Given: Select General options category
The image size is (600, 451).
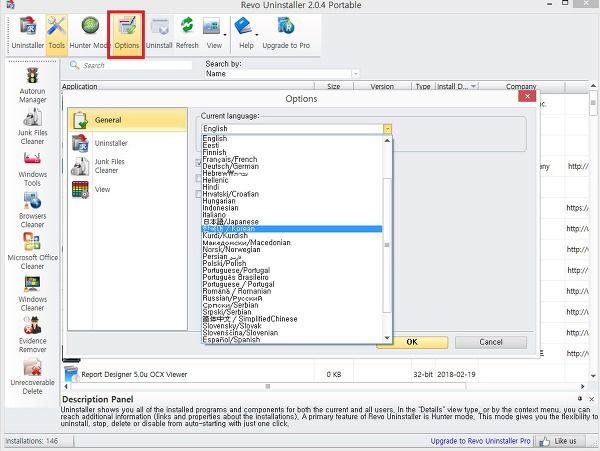Looking at the screenshot, I should point(127,120).
